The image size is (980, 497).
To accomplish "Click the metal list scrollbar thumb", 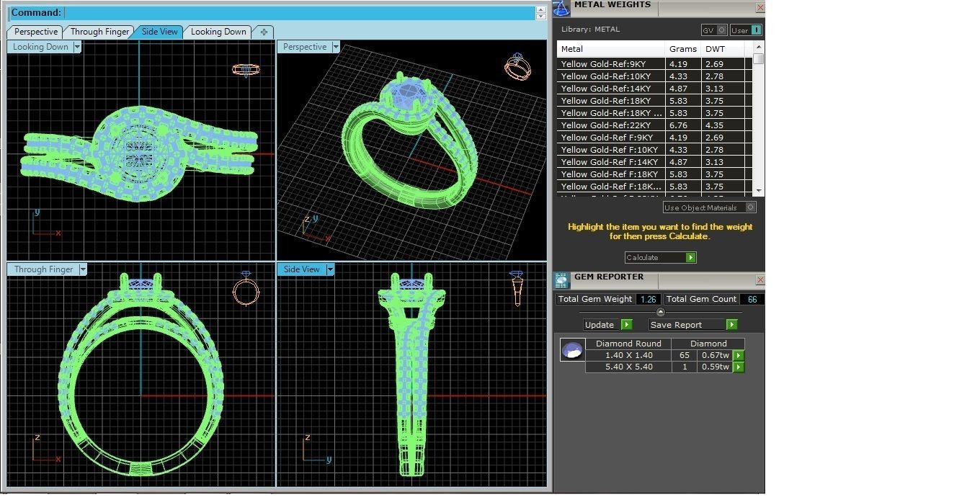I will (x=758, y=58).
